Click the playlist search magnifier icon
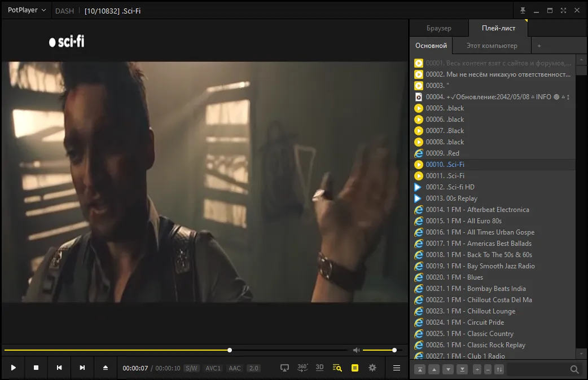The image size is (588, 380). [x=574, y=369]
